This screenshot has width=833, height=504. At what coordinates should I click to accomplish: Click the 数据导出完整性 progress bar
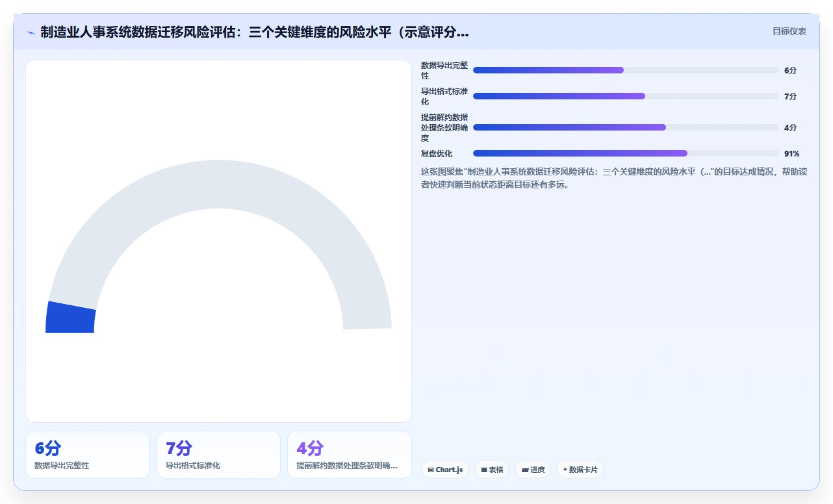tap(626, 70)
